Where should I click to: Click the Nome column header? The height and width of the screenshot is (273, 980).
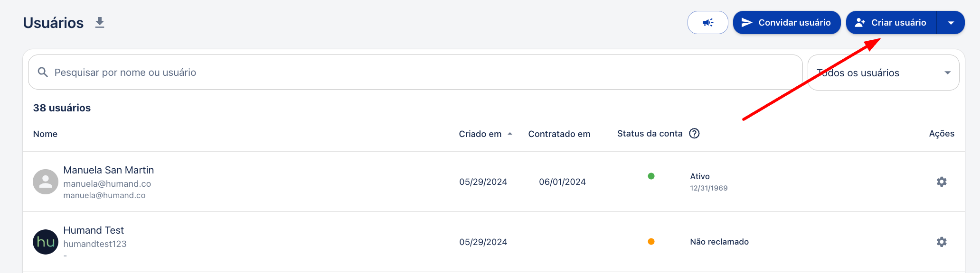pos(45,134)
